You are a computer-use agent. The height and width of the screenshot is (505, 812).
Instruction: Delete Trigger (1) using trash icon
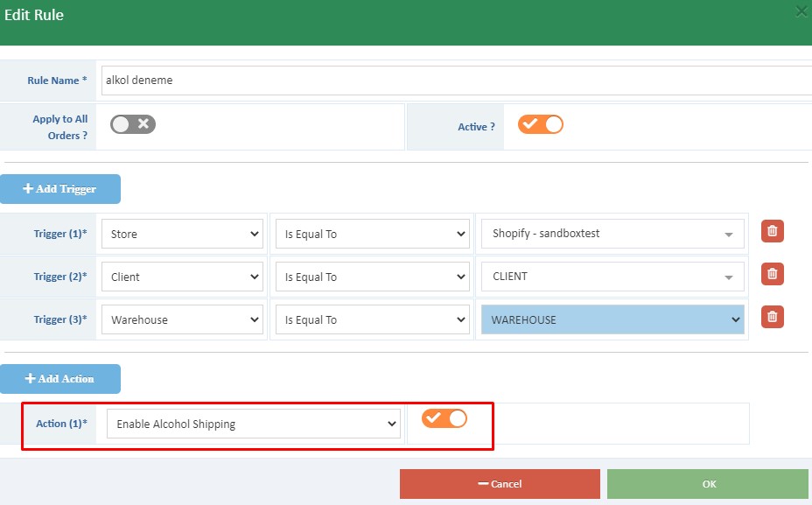pyautogui.click(x=772, y=232)
